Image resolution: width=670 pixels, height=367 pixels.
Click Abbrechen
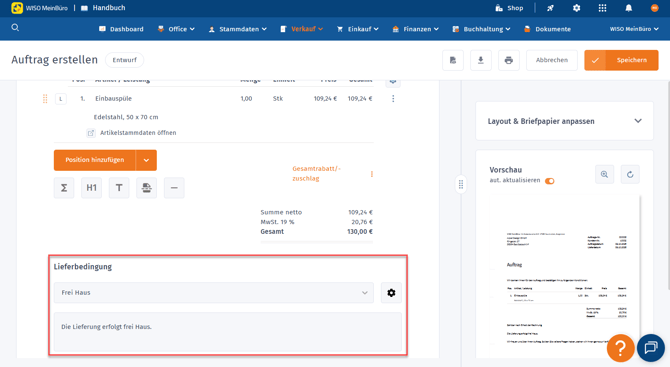552,60
